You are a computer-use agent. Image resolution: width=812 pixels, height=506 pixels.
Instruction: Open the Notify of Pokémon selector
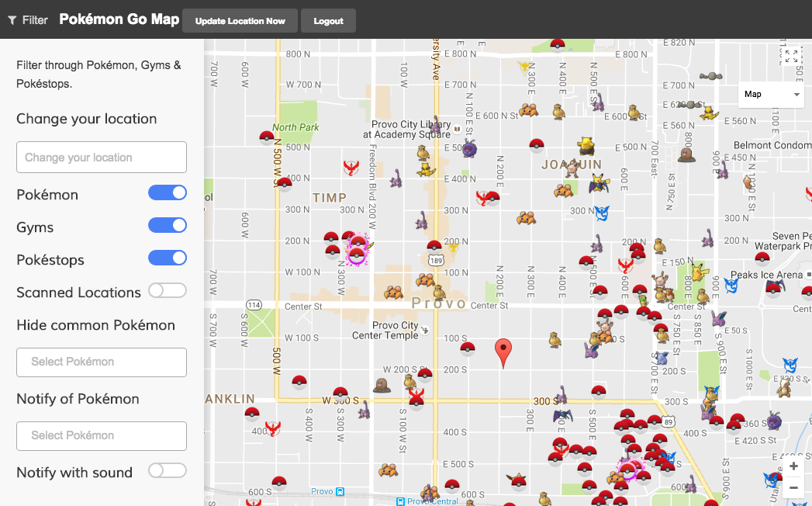coord(102,435)
